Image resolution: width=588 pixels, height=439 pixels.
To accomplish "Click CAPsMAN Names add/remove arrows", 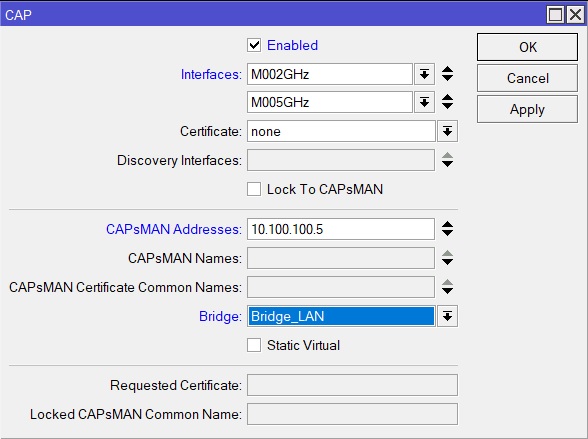I will [447, 258].
